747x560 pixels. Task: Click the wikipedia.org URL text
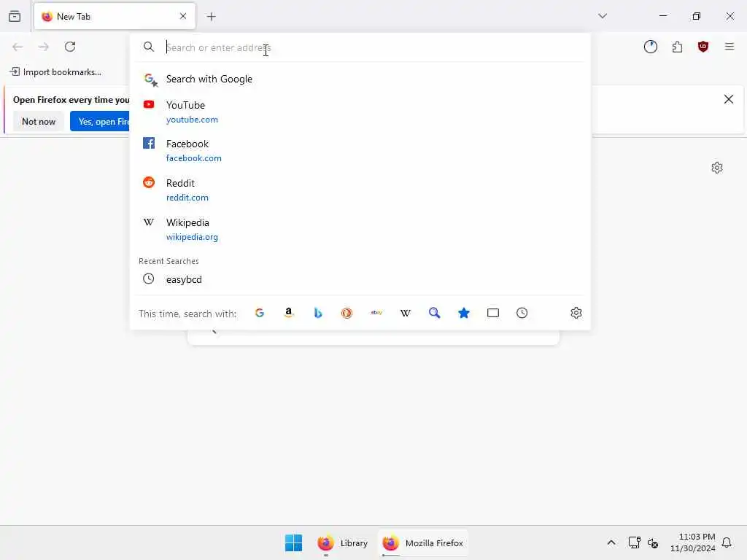click(x=192, y=237)
